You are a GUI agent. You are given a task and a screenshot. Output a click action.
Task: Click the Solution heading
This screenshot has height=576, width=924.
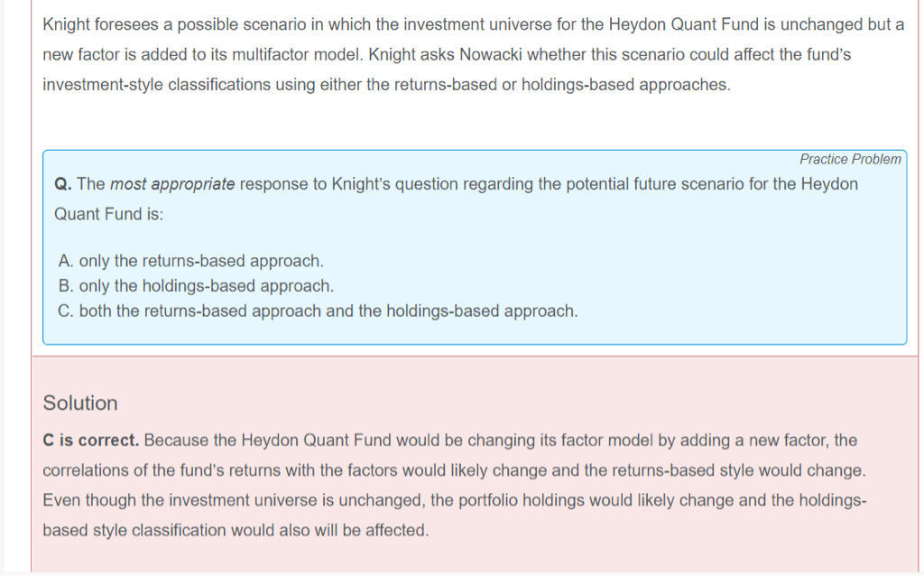coord(80,403)
